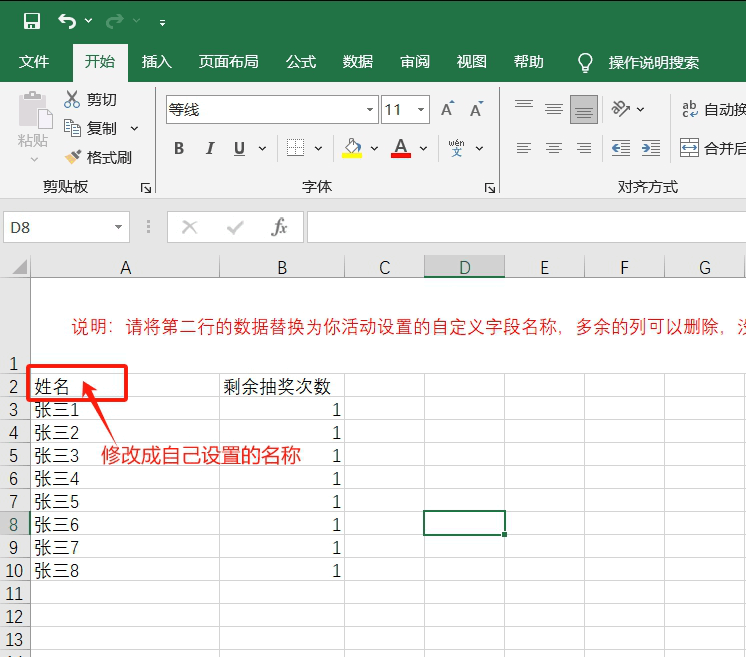Expand the fill color dropdown arrow
This screenshot has height=657, width=746.
point(374,148)
